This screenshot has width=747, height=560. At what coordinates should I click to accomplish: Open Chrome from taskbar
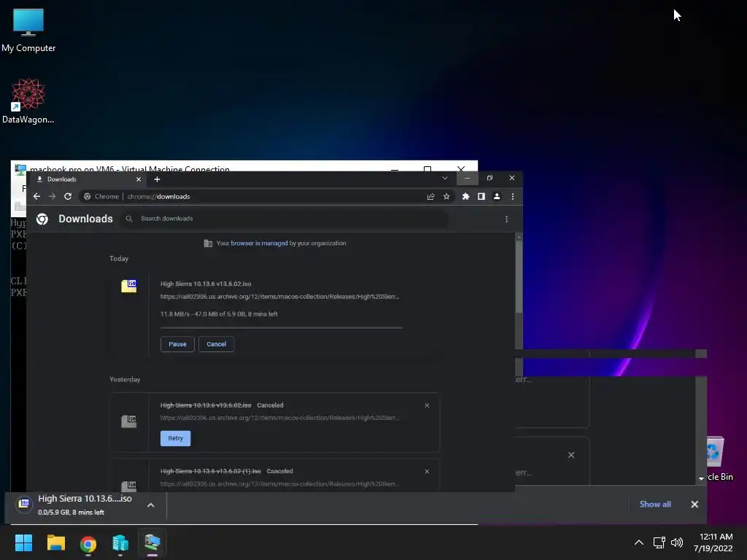pos(88,543)
